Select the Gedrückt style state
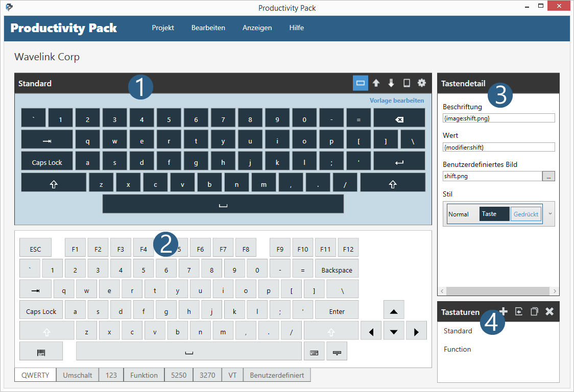Viewport: 574px width, 392px height. click(525, 214)
